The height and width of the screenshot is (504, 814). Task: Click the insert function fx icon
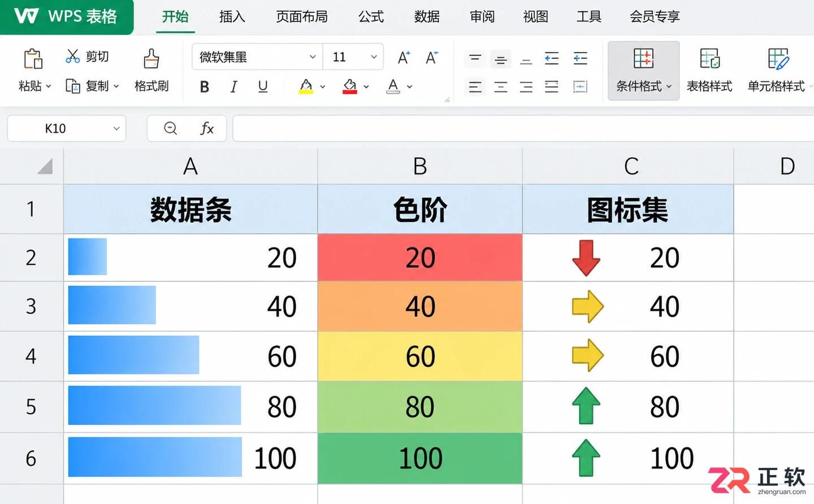pos(207,129)
